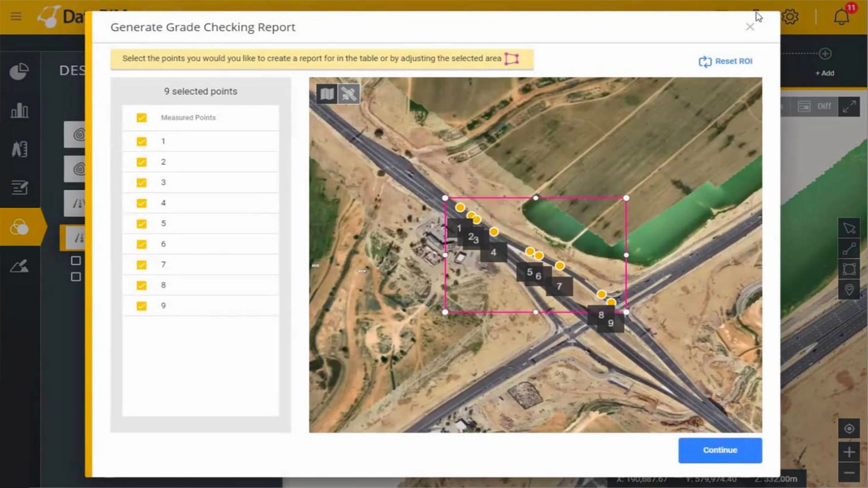Open the settings gear
Viewport: 868px width, 488px height.
(x=790, y=16)
